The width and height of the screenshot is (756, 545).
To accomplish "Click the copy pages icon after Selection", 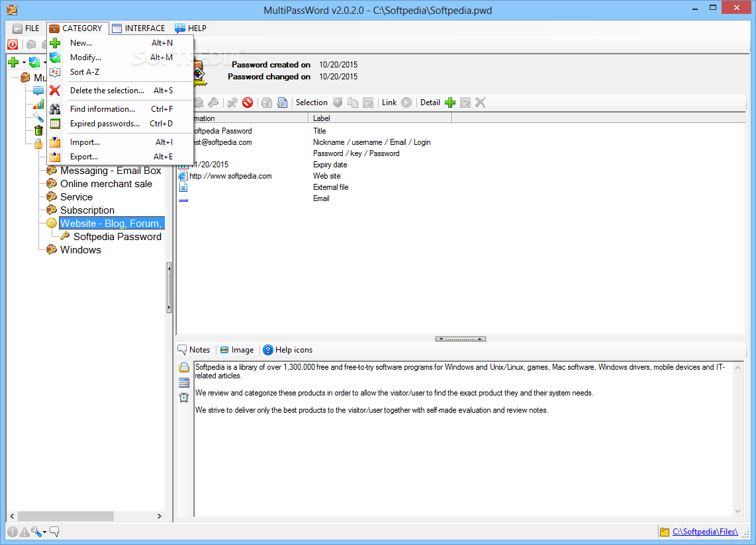I will click(353, 102).
